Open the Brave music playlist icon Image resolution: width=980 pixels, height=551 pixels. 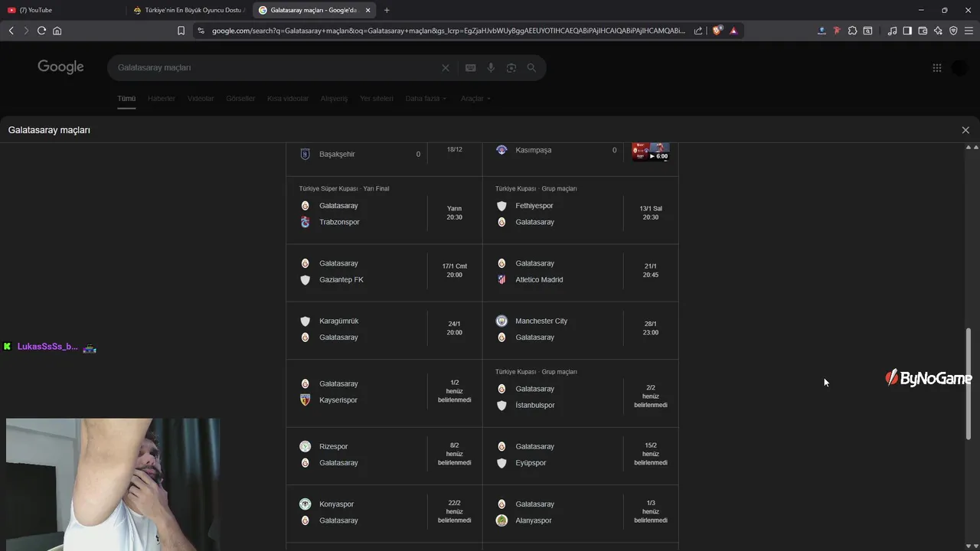pos(892,31)
